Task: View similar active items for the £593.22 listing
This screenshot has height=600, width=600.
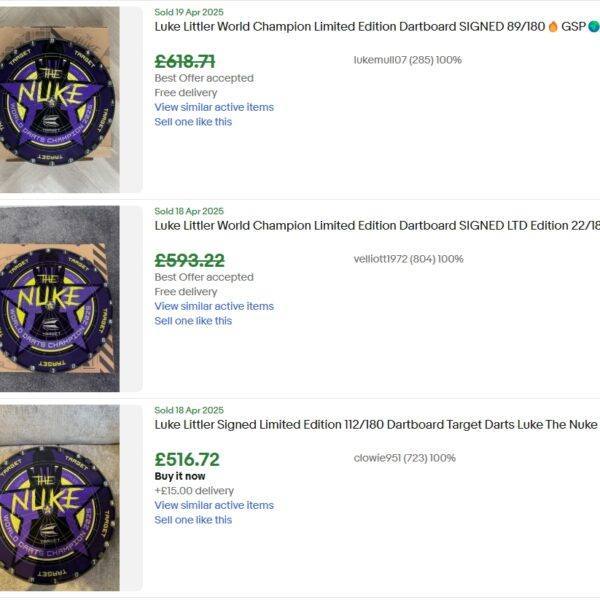Action: coord(214,306)
